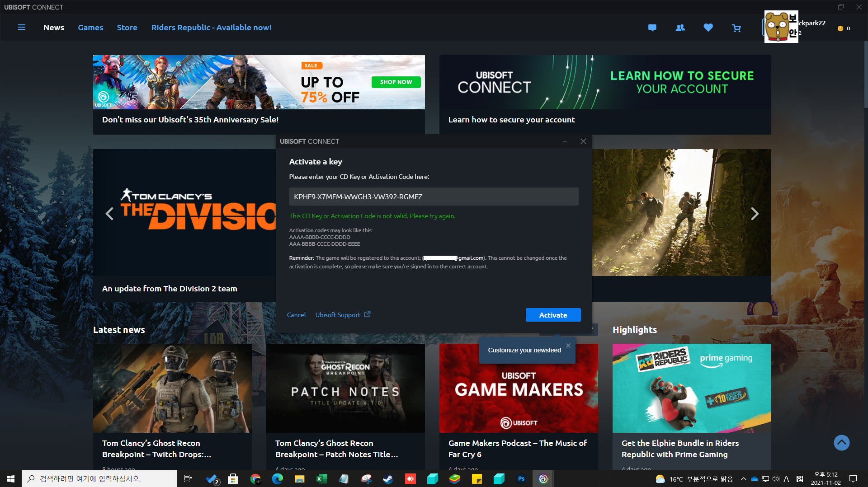The width and height of the screenshot is (868, 487).
Task: Open the volume control in system tray
Action: coord(776,479)
